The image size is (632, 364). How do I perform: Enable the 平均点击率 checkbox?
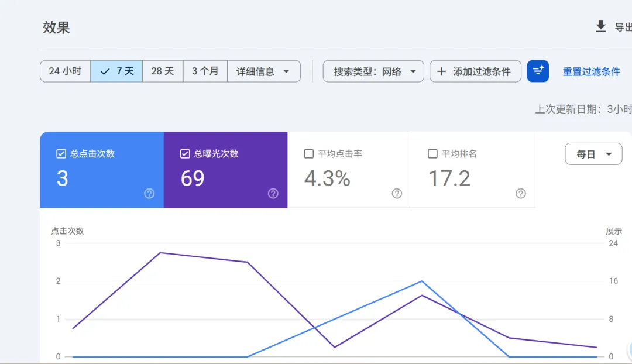[x=309, y=153]
